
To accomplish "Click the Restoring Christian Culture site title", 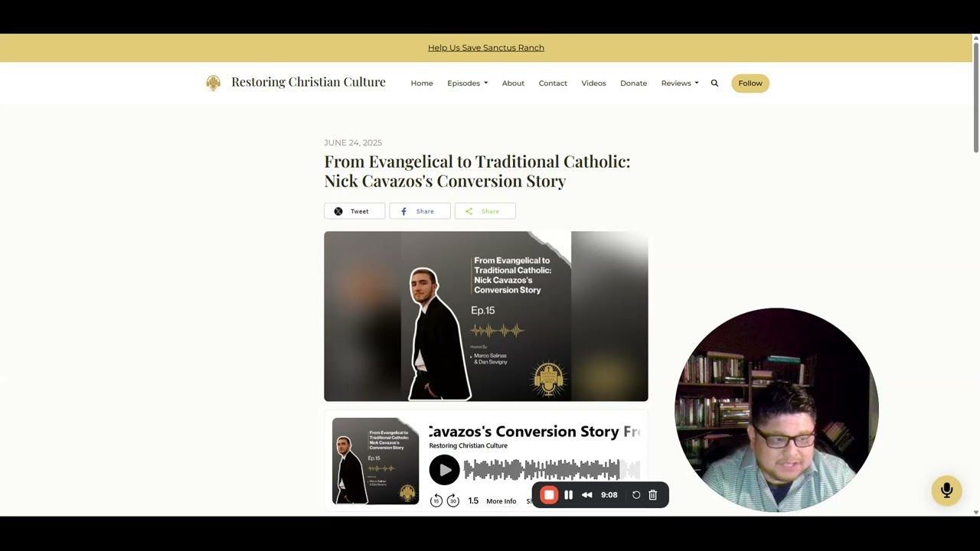I will [x=309, y=82].
